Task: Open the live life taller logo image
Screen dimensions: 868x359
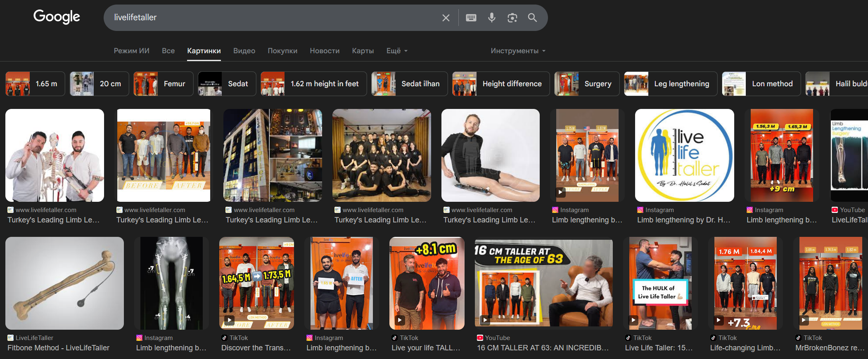Action: coord(685,155)
